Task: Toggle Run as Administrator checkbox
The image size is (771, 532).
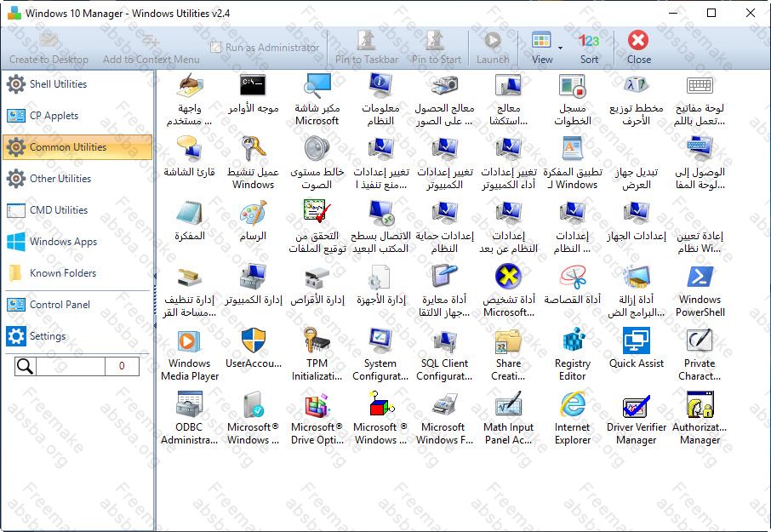Action: point(215,47)
